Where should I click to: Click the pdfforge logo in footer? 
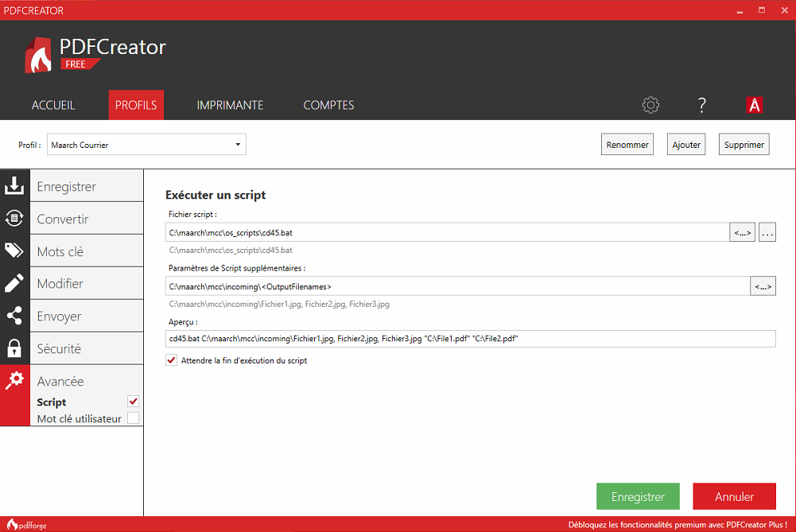point(26,525)
